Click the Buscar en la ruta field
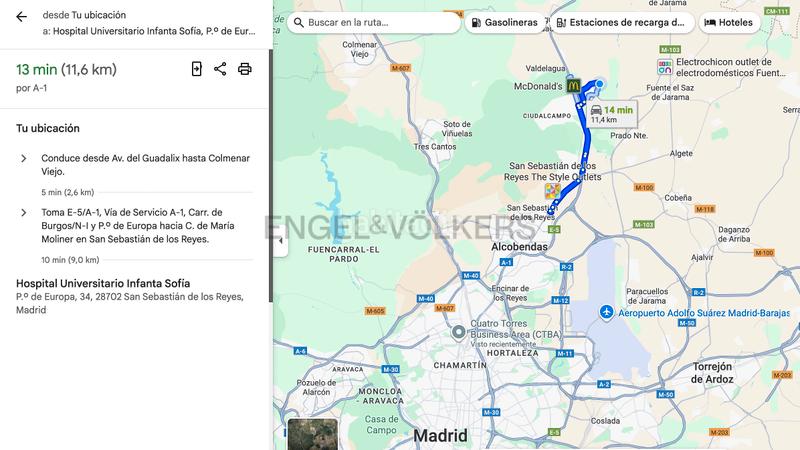Image resolution: width=800 pixels, height=450 pixels. (373, 22)
